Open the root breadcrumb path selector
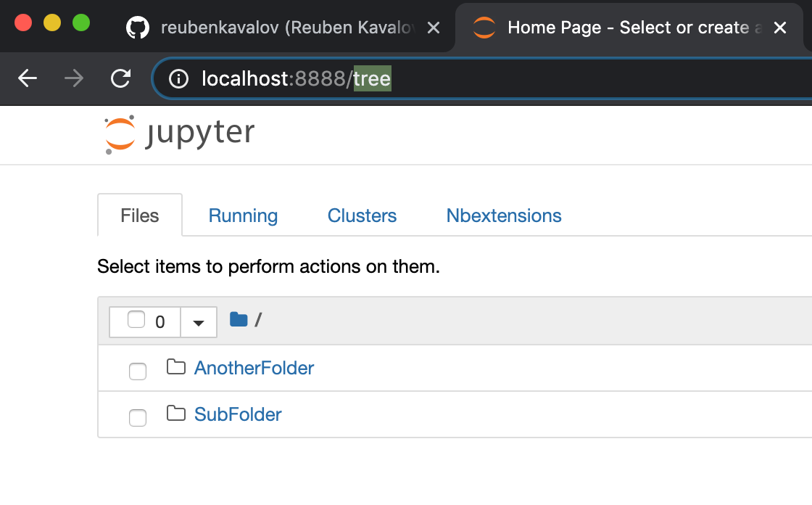The image size is (812, 505). pos(259,319)
